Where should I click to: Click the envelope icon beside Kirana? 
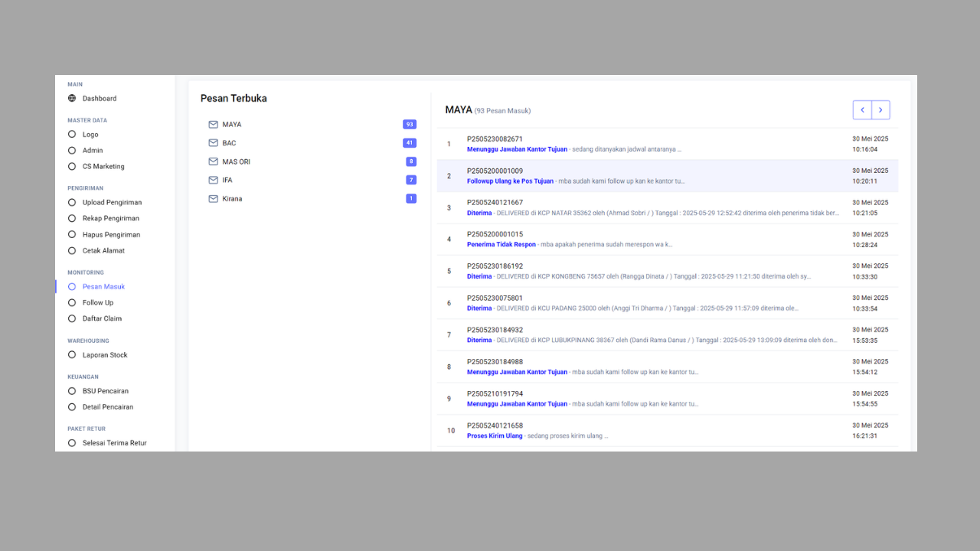click(214, 199)
